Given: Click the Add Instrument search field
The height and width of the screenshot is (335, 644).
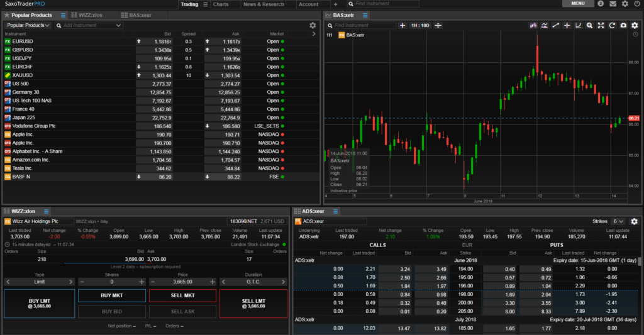Looking at the screenshot, I should [89, 26].
